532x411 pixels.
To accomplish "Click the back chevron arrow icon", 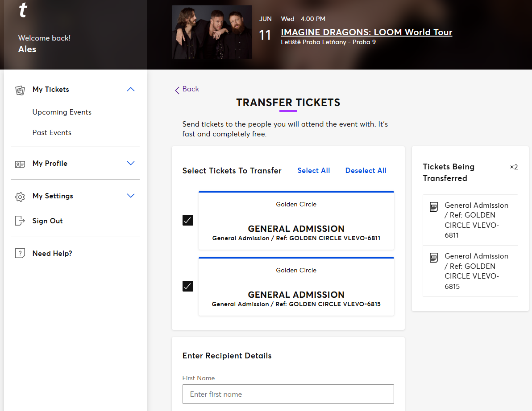I will tap(177, 90).
